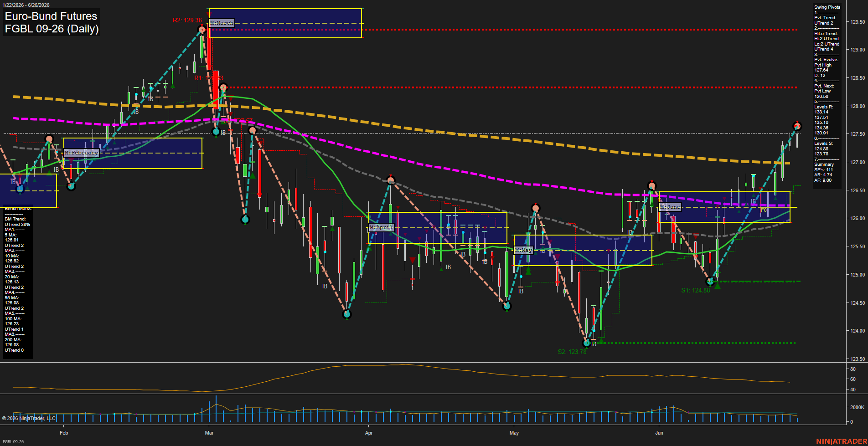Image resolution: width=868 pixels, height=446 pixels.
Task: Click the 'Mar' time axis label
Action: pos(209,433)
